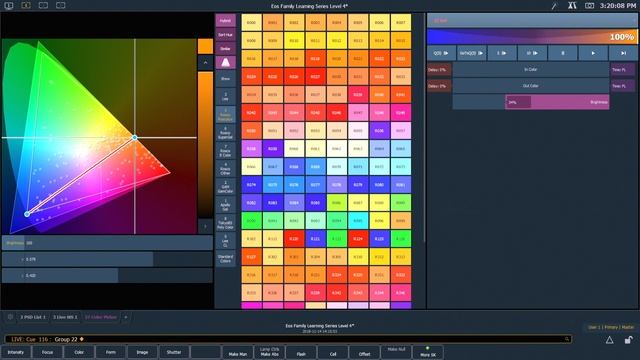Select the Standard Colors library

(x=225, y=259)
